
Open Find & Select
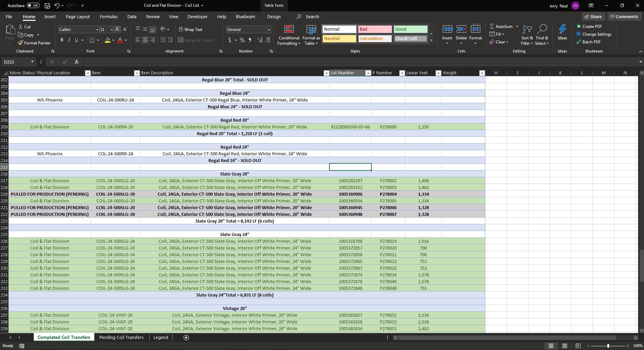542,35
